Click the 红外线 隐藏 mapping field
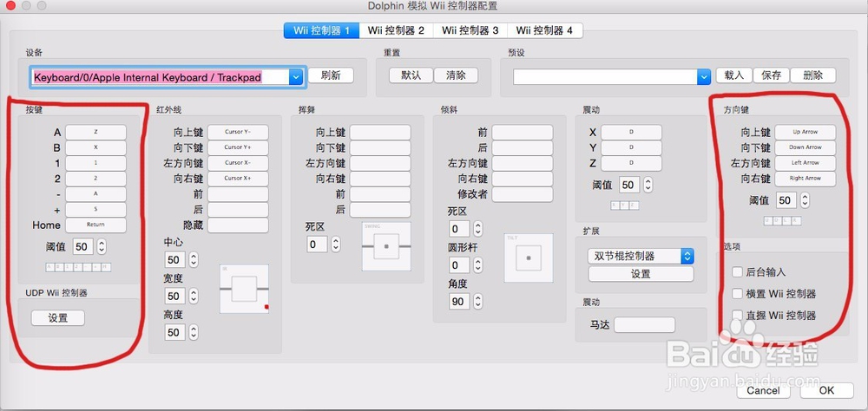The width and height of the screenshot is (868, 411). (x=238, y=225)
